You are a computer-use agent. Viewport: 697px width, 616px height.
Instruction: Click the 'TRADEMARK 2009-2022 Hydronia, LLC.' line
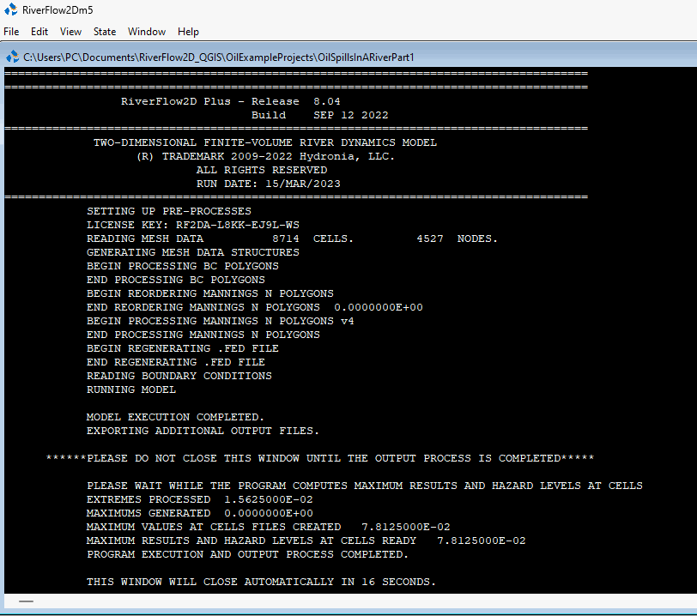[265, 156]
